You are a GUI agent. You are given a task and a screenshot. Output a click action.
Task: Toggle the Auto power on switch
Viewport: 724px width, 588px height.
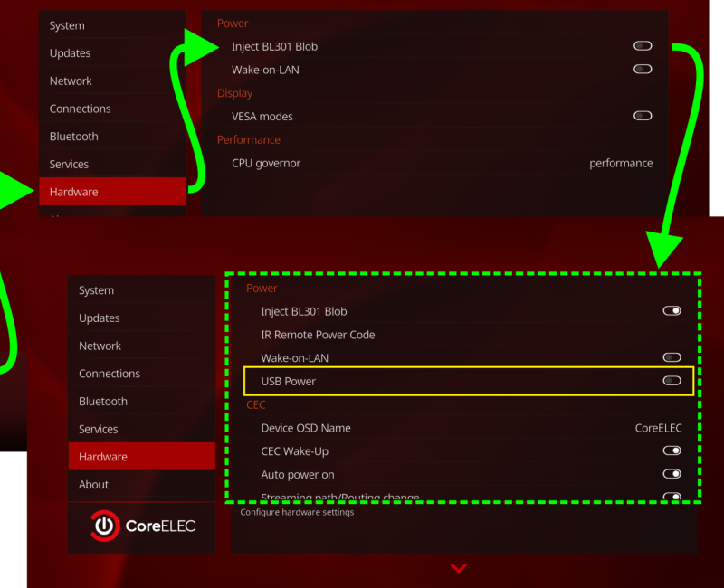672,474
